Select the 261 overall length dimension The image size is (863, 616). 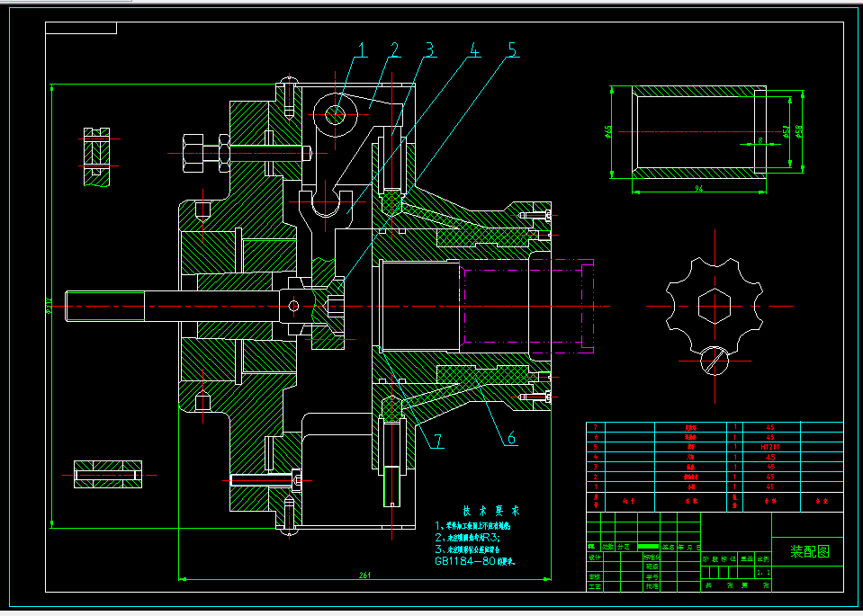[x=364, y=576]
